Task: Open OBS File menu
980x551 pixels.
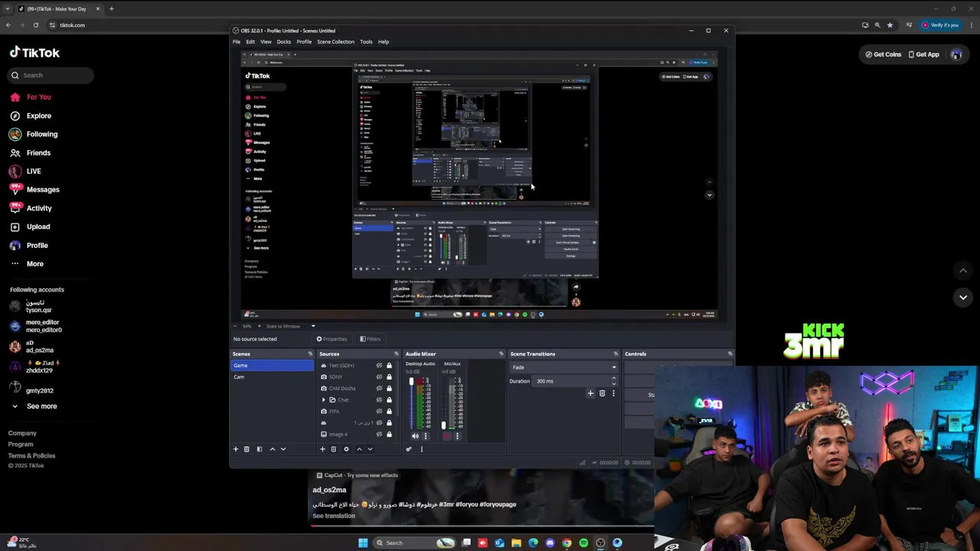Action: pyautogui.click(x=237, y=42)
